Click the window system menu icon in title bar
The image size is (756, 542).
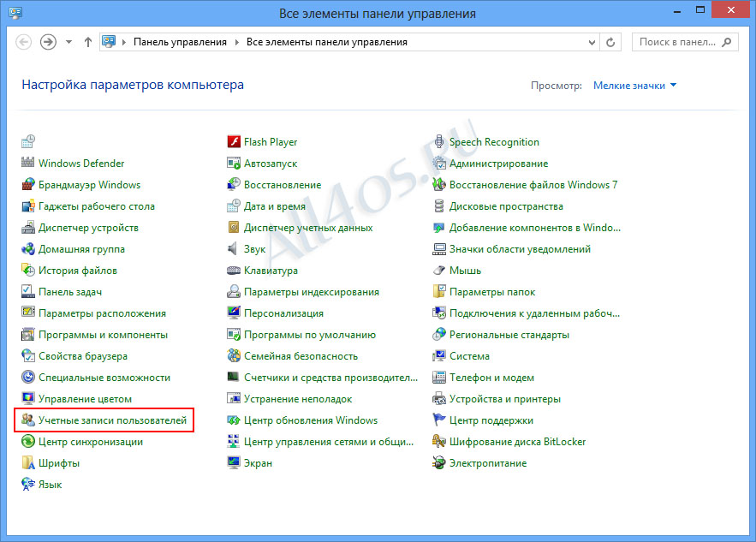[15, 13]
